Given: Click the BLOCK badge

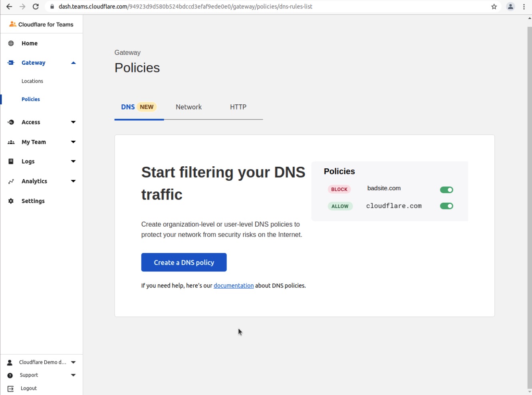Looking at the screenshot, I should pyautogui.click(x=339, y=190).
